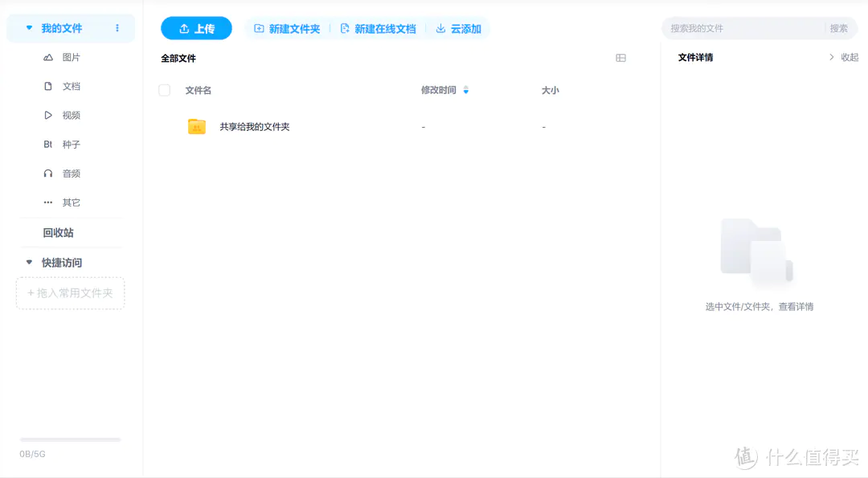
Task: Tick the select-all checkbox above the file list
Action: point(164,91)
